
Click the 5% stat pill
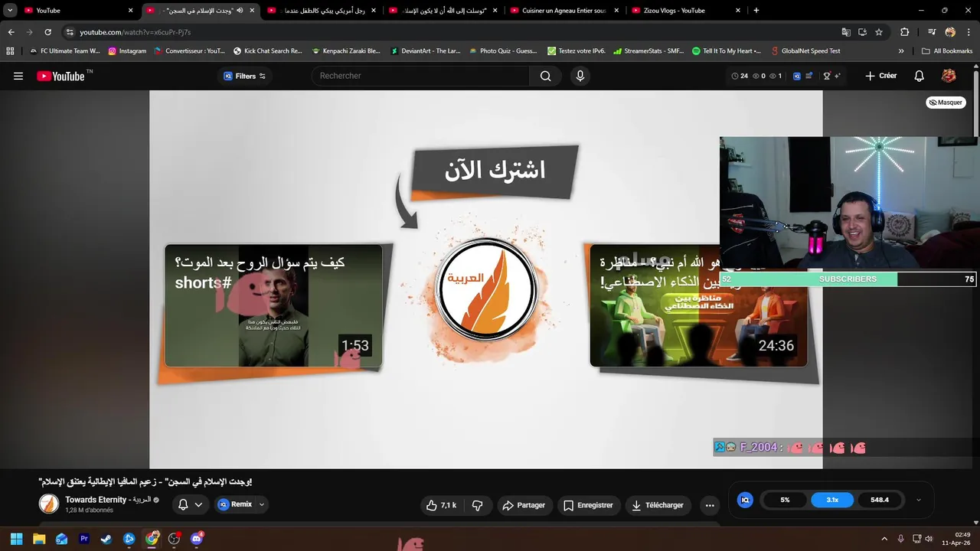[x=785, y=500]
